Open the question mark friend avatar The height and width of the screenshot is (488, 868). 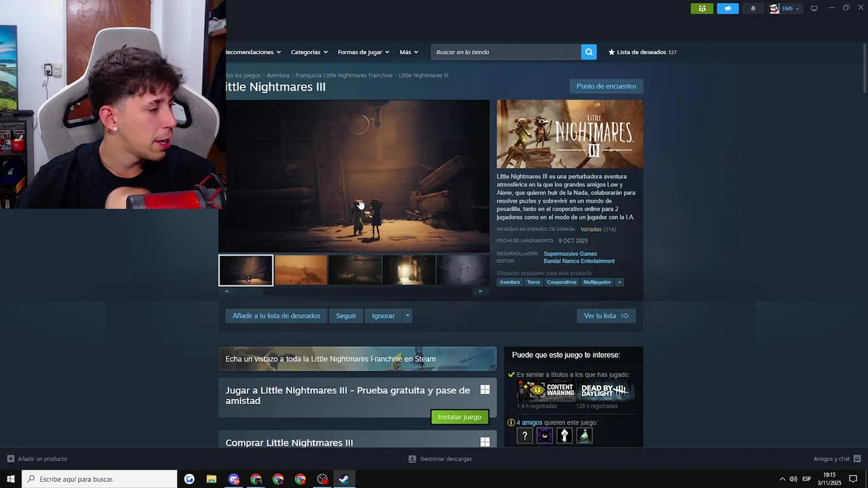point(525,436)
